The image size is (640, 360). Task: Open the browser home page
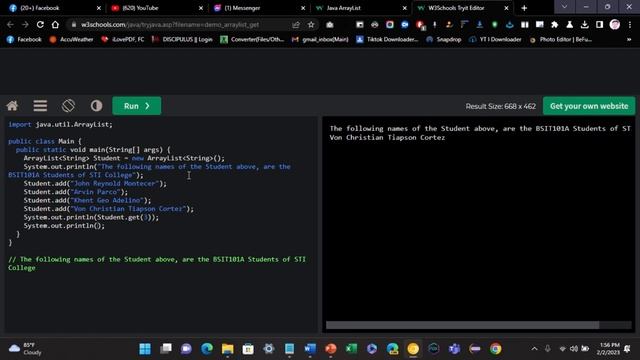pos(55,24)
